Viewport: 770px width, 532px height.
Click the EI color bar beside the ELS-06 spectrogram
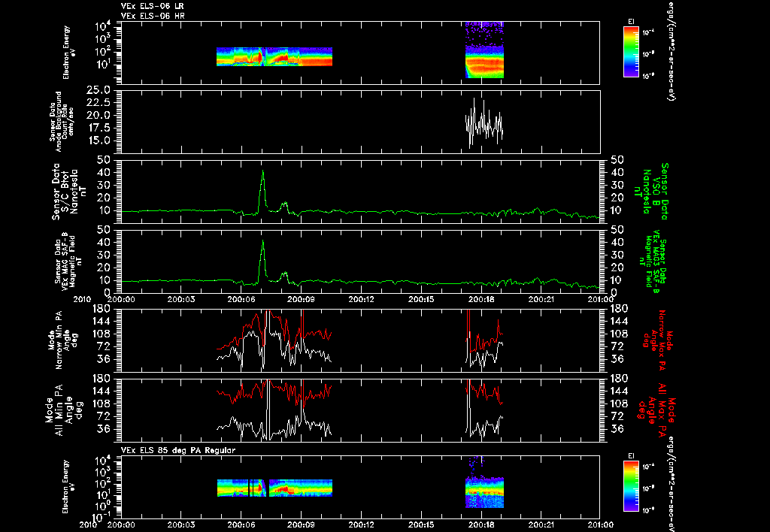coord(631,52)
